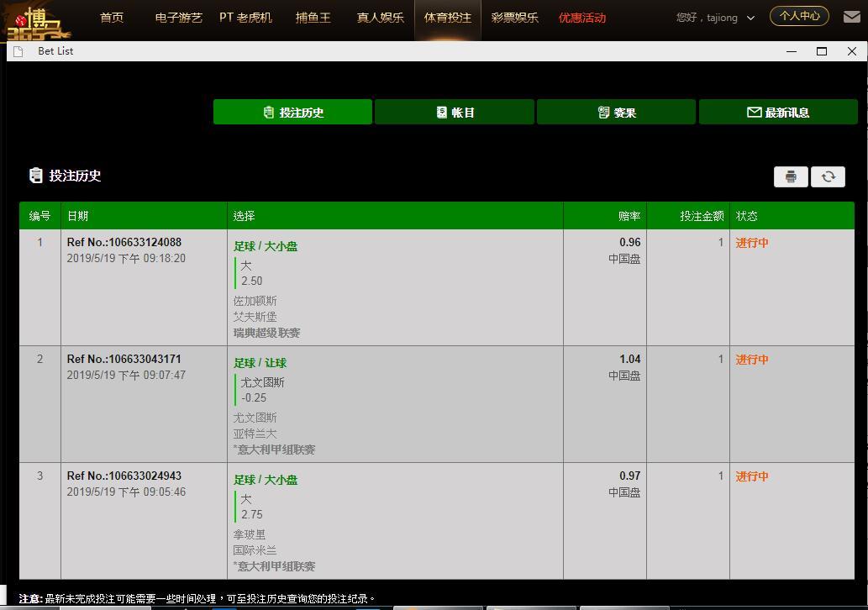The width and height of the screenshot is (868, 610).
Task: Click the 投注金额 column header
Action: [702, 216]
